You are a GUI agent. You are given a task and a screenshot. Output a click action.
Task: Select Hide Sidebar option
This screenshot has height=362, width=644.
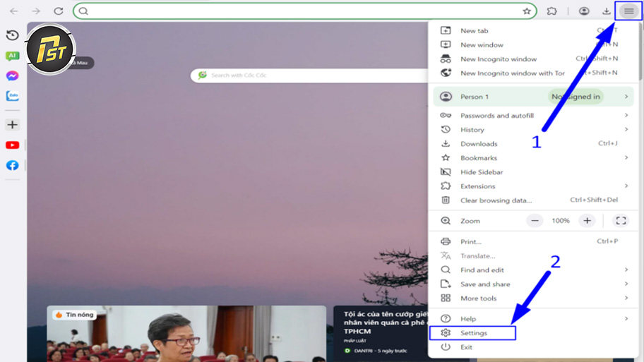click(533, 172)
